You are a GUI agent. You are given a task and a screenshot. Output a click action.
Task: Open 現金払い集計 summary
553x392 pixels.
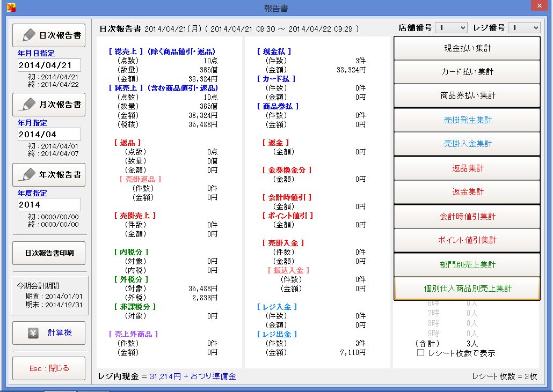(x=467, y=48)
